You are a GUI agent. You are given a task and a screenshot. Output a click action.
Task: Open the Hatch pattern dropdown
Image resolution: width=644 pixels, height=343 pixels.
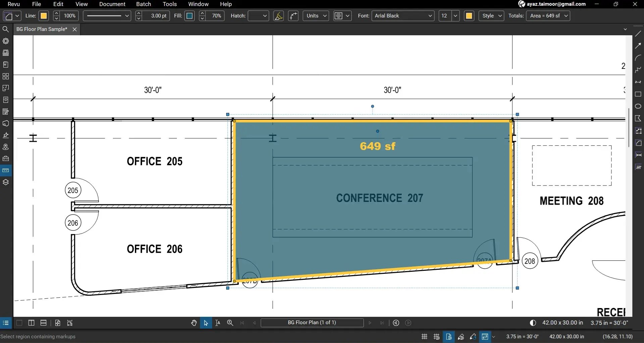click(x=258, y=16)
